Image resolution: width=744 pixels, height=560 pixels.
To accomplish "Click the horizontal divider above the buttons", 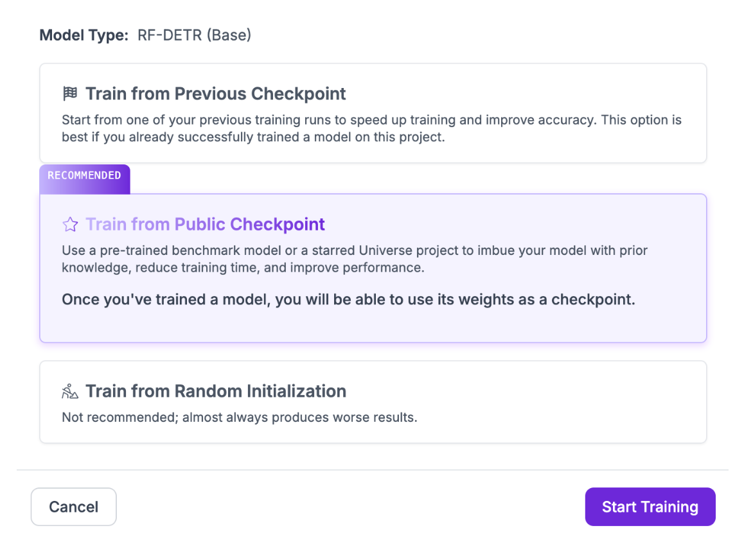I will [373, 470].
